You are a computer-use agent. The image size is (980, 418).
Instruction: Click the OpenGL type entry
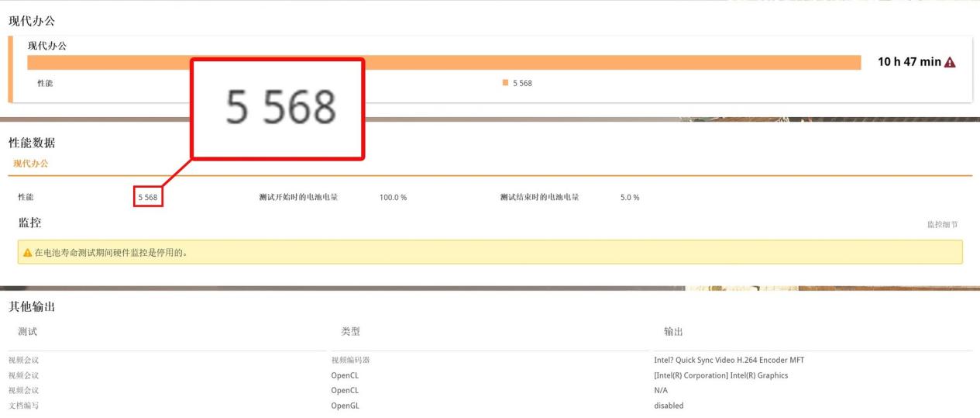(345, 406)
